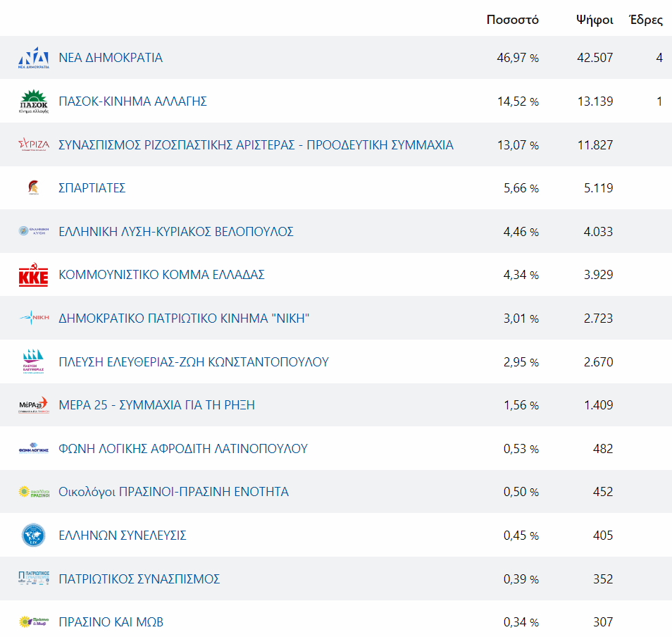672x637 pixels.
Task: Click the Πλεύση Ελευθερίας sailboat logo
Action: coord(33,361)
